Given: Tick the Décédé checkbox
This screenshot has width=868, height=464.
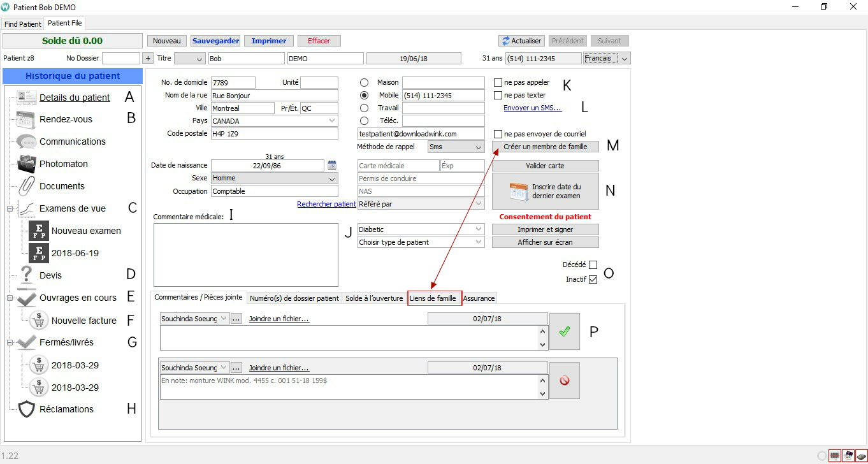Looking at the screenshot, I should point(593,265).
